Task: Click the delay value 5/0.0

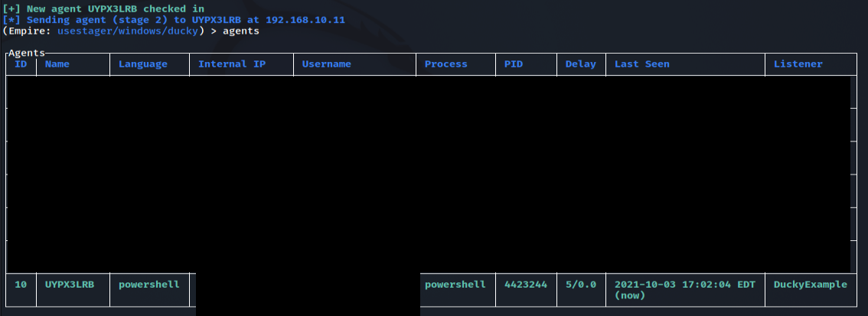Action: coord(581,285)
